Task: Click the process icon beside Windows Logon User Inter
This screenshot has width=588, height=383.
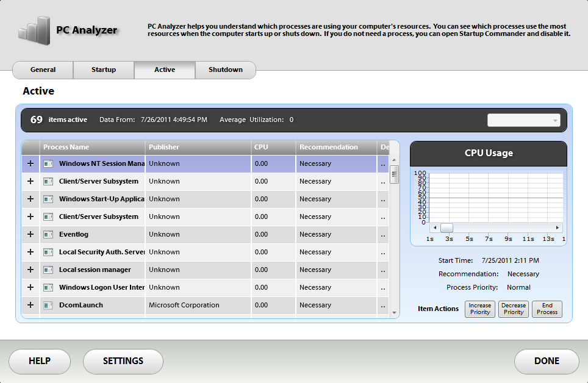Action: pos(48,287)
